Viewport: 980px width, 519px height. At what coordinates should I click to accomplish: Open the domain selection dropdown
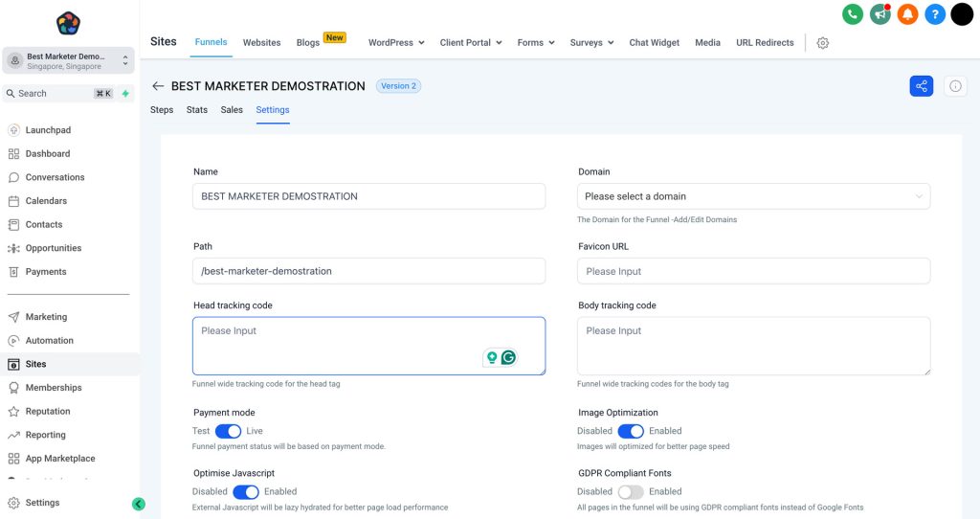click(x=754, y=196)
